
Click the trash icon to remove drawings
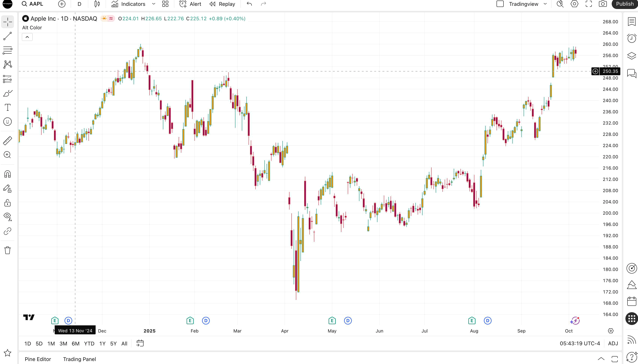8,250
